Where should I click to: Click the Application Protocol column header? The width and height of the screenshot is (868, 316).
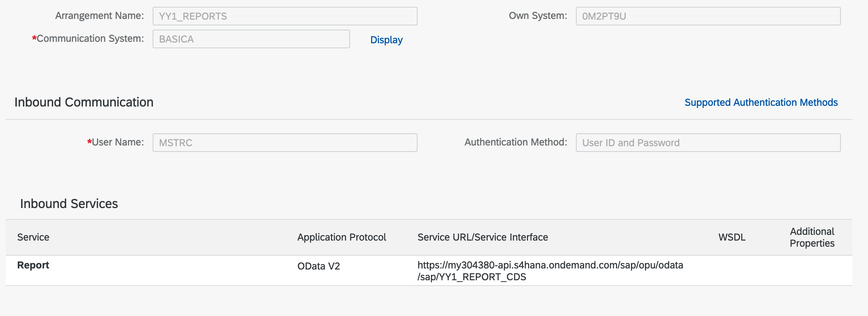click(341, 237)
